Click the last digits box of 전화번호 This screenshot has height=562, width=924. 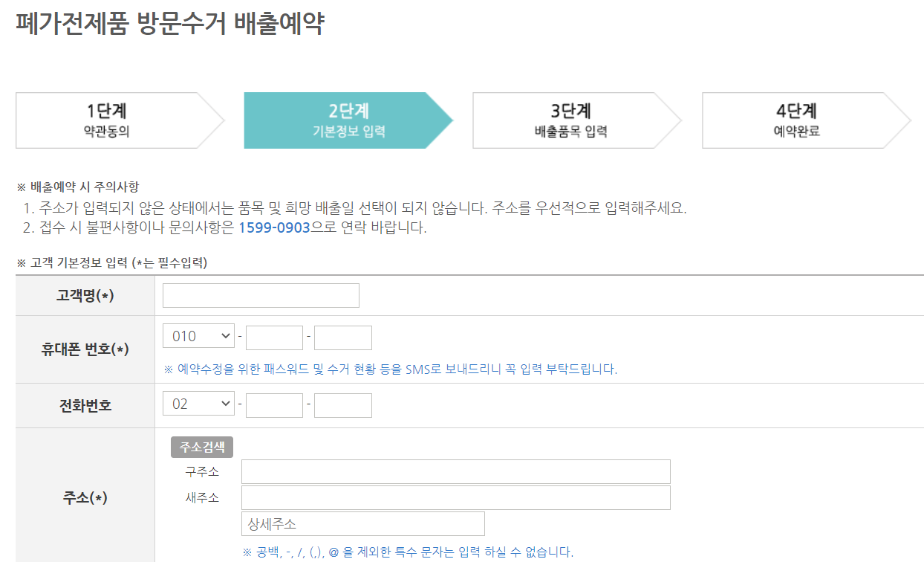343,404
